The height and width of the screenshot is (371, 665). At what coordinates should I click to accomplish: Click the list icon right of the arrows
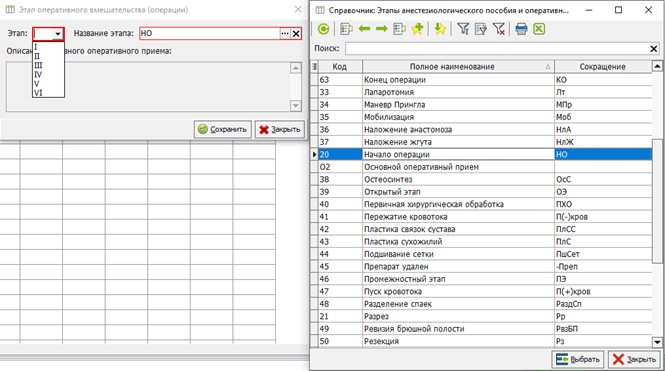(x=400, y=29)
